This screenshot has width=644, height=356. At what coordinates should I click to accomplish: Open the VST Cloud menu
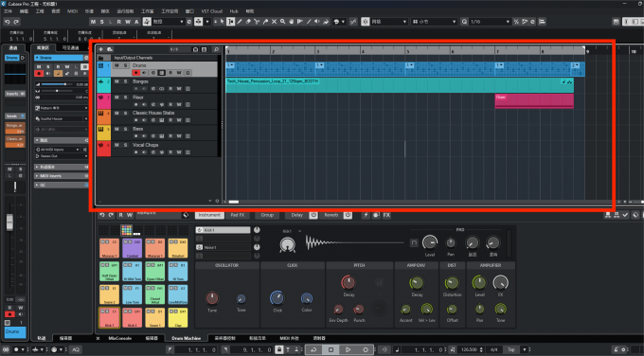[211, 11]
